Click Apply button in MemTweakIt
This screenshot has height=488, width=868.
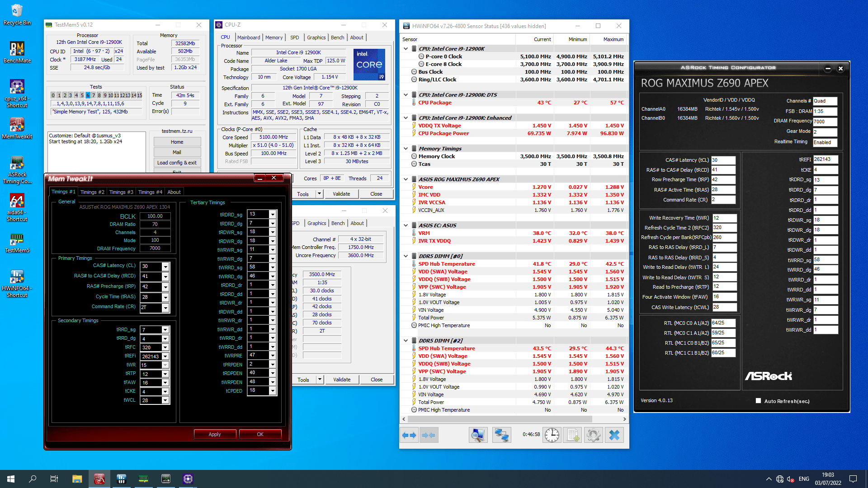click(215, 434)
